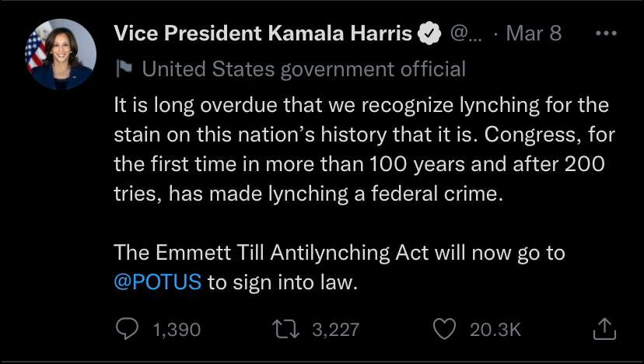Click the small government flag icon
The image size is (644, 364).
pos(124,69)
